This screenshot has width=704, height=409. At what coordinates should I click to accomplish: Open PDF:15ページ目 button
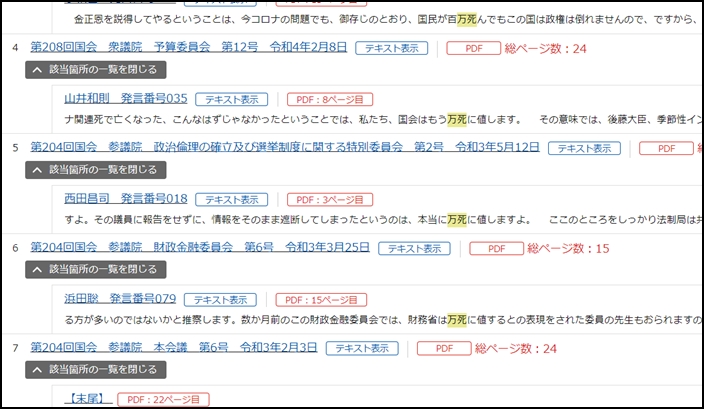coord(321,299)
